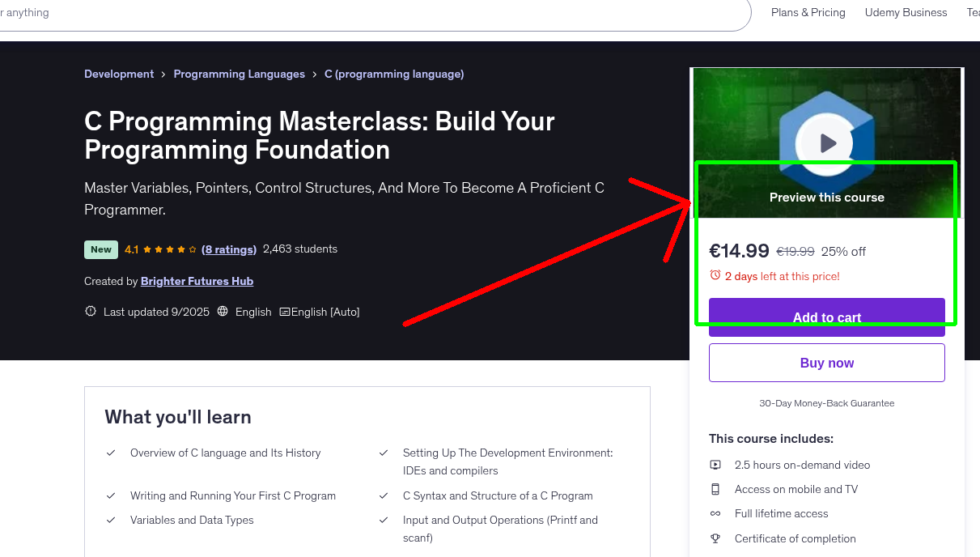Click the infinity icon beside Full lifetime access
980x557 pixels.
pyautogui.click(x=715, y=513)
